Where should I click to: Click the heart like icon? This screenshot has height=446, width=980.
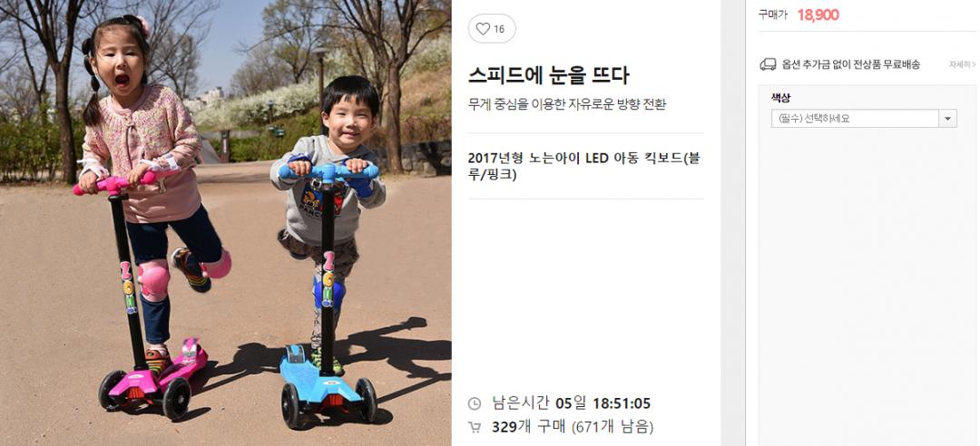click(483, 29)
